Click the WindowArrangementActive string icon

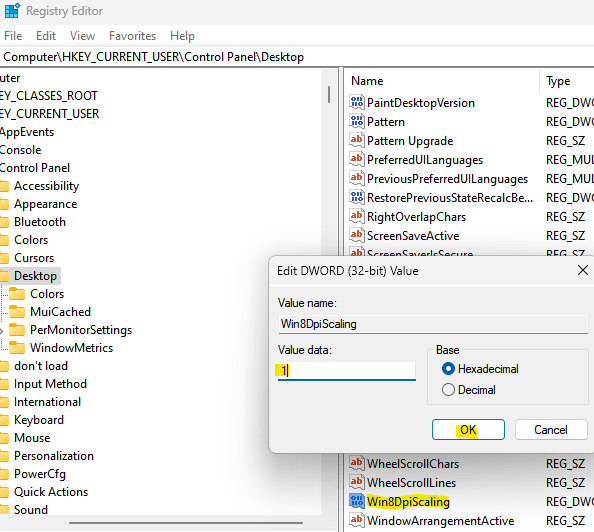(356, 520)
